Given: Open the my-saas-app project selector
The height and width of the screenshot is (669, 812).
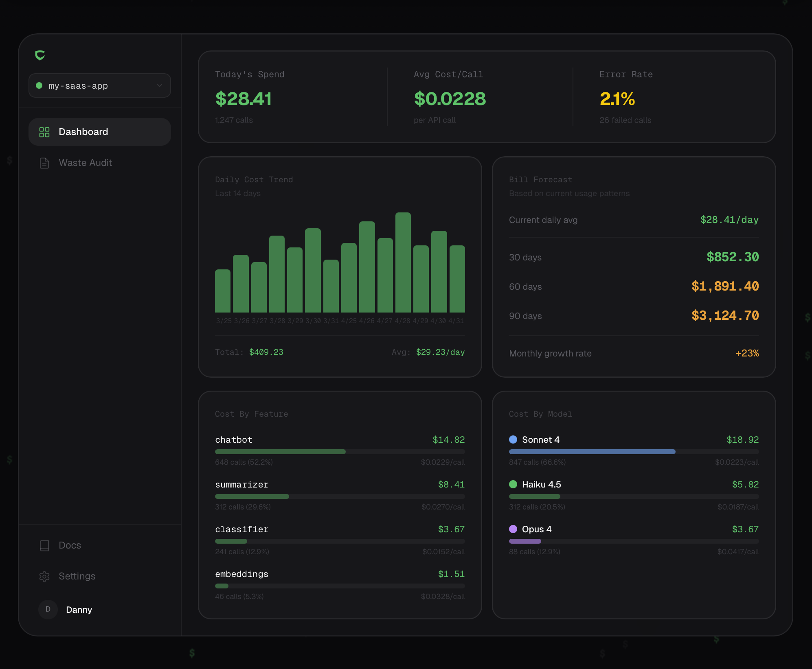Looking at the screenshot, I should coord(99,85).
